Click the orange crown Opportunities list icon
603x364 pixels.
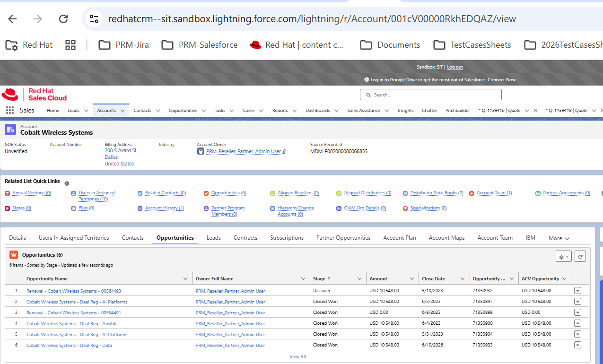click(14, 255)
